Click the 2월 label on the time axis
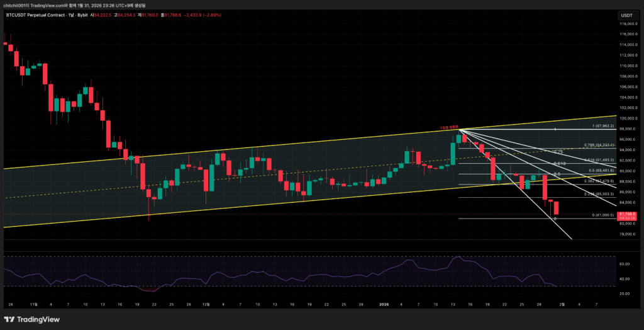 [x=562, y=304]
